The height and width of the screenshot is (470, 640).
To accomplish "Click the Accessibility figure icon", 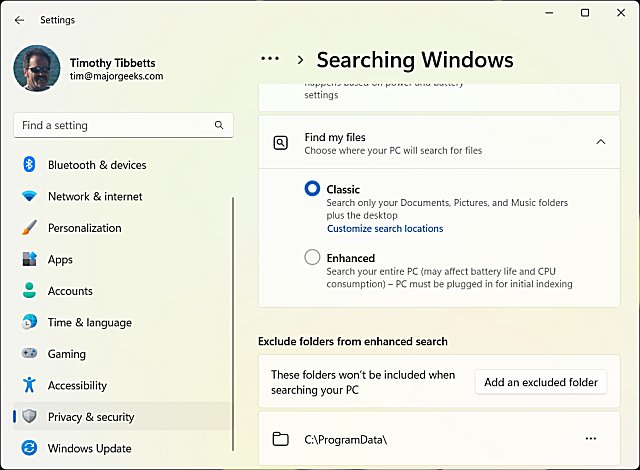I will (x=29, y=385).
